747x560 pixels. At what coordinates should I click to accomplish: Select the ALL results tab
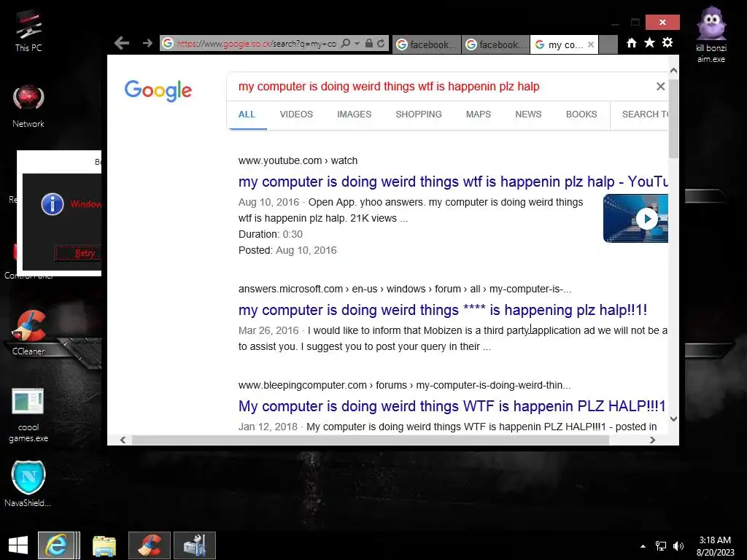click(247, 114)
